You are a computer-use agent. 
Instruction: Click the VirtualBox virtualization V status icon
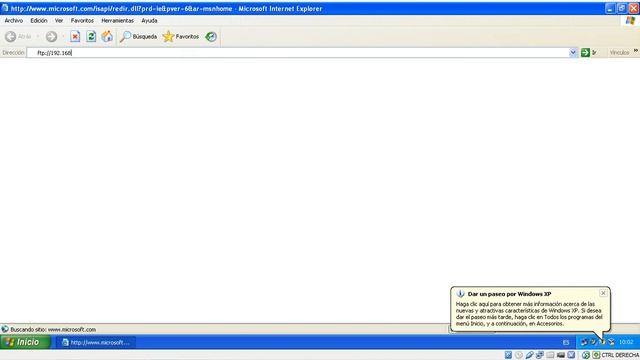point(571,355)
